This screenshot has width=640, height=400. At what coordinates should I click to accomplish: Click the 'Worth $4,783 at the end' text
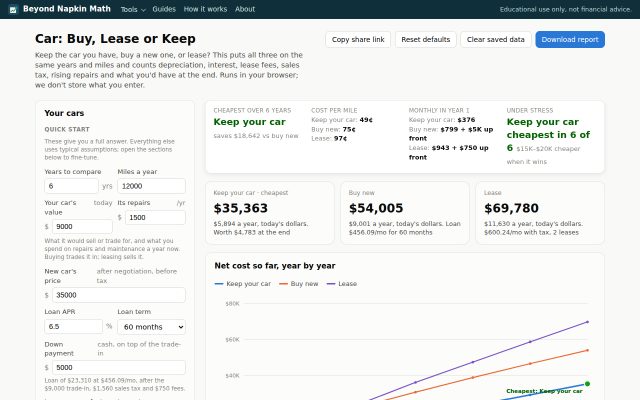pyautogui.click(x=252, y=232)
